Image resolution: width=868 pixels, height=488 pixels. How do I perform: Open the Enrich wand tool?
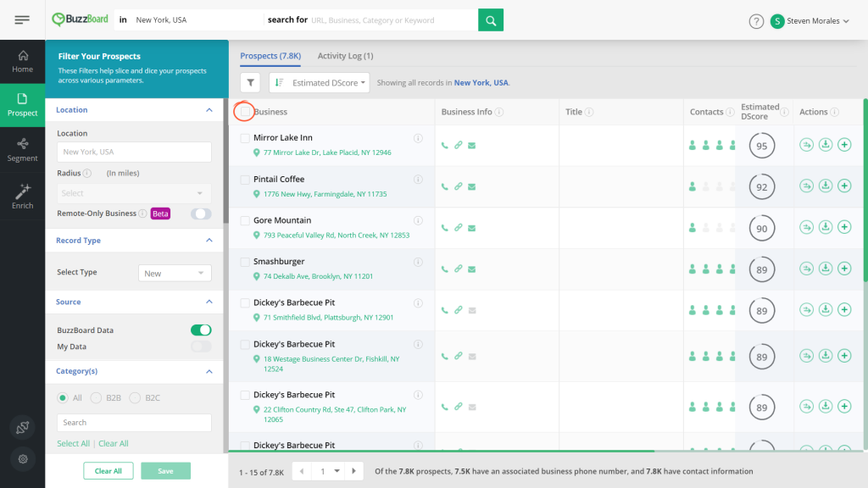pyautogui.click(x=23, y=197)
